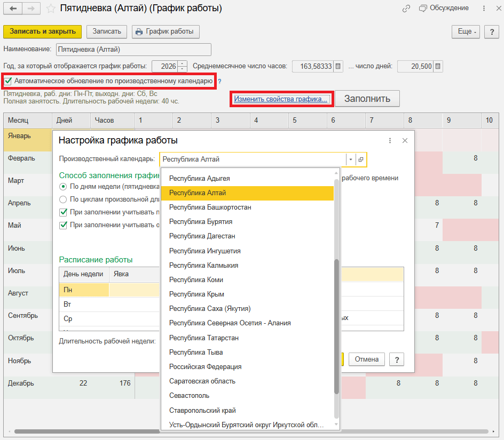Select 'Республика Крым' from the list

(x=196, y=294)
